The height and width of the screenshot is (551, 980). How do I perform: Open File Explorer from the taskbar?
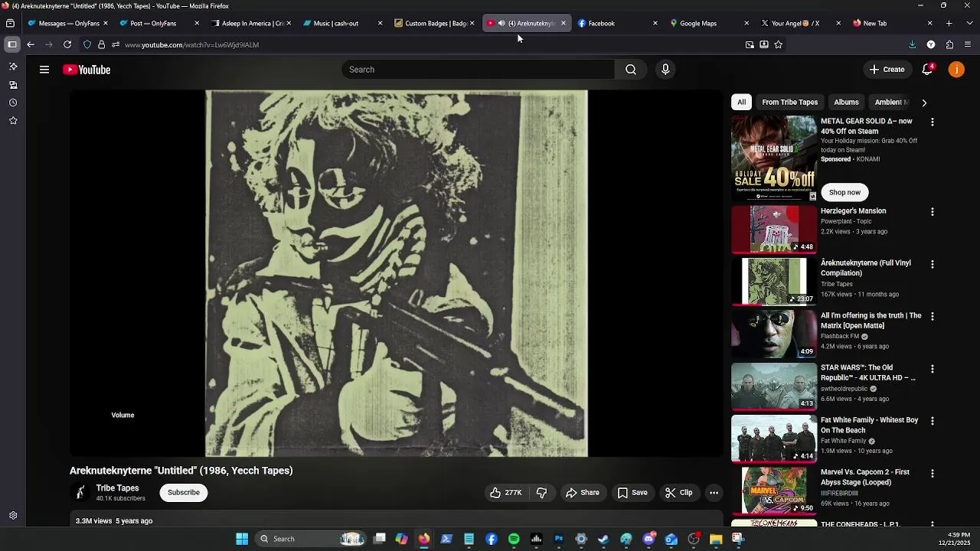[x=716, y=539]
